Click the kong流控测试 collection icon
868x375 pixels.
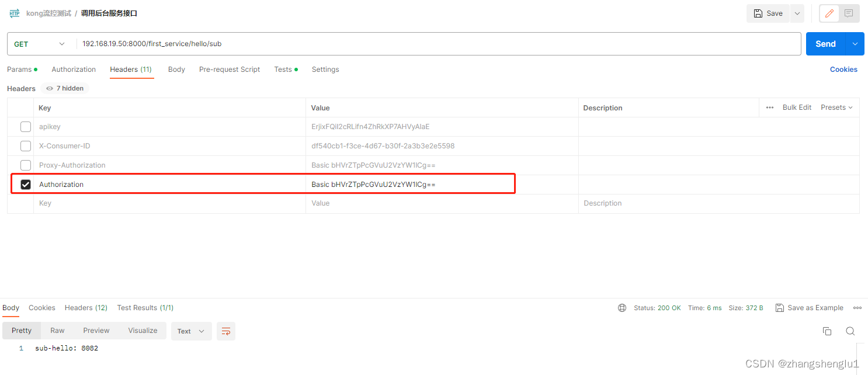14,13
